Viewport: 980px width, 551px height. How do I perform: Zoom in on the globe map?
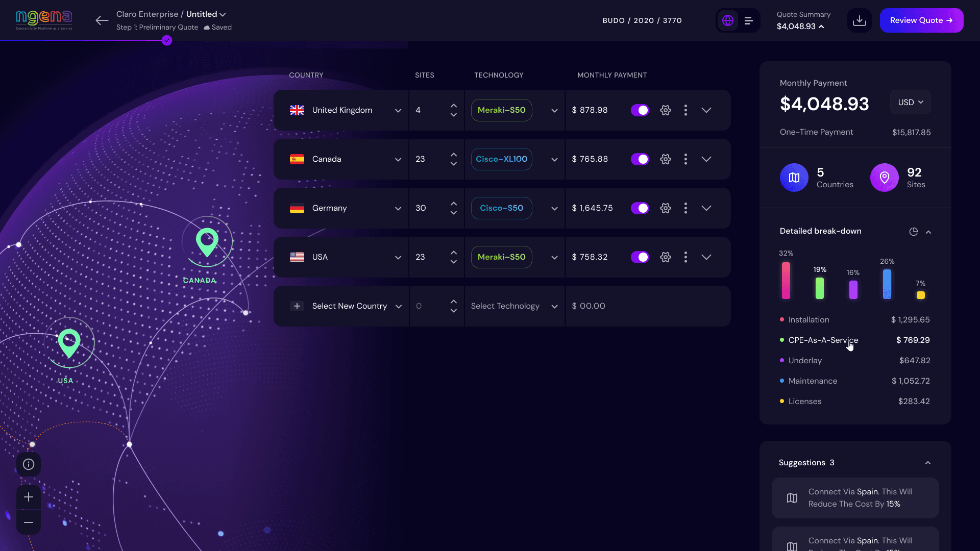(29, 497)
